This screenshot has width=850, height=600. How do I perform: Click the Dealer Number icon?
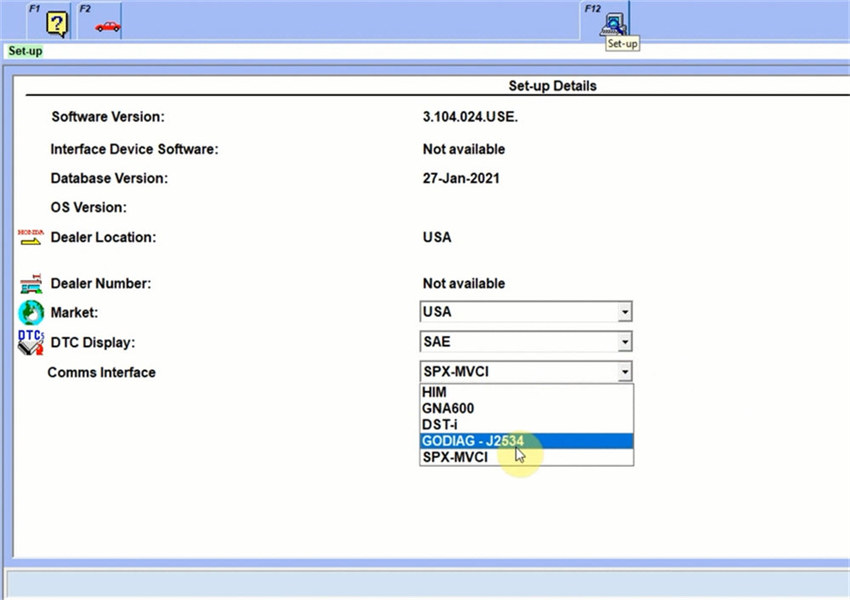pyautogui.click(x=31, y=284)
